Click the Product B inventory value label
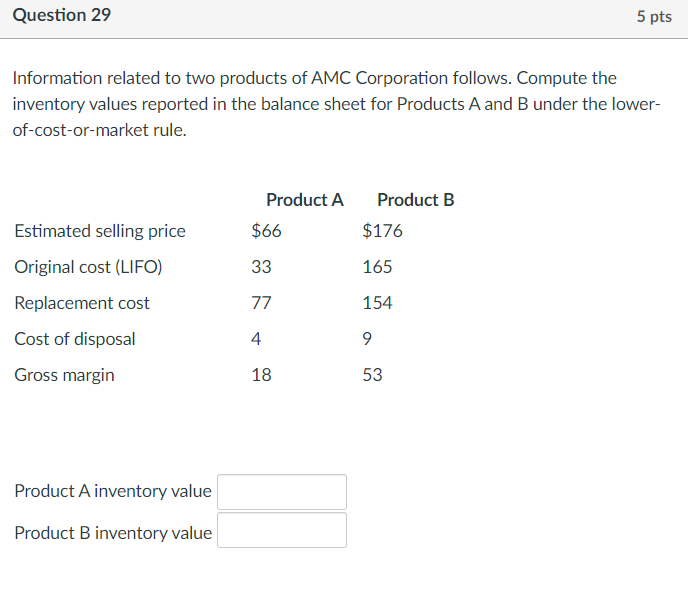 tap(113, 533)
